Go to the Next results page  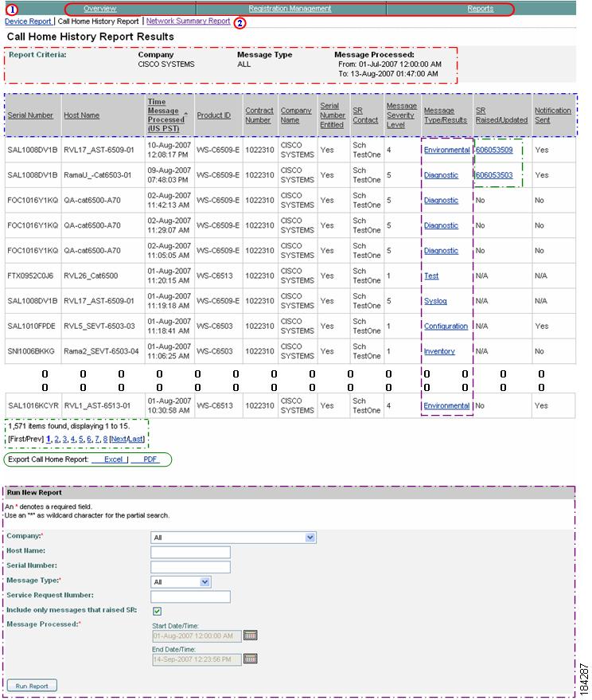[119, 440]
